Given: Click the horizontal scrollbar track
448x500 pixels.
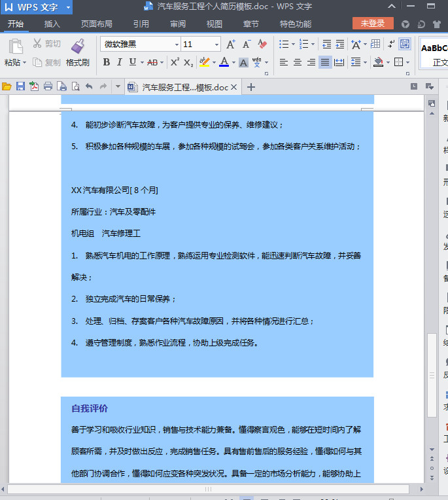Looking at the screenshot, I should 208,489.
